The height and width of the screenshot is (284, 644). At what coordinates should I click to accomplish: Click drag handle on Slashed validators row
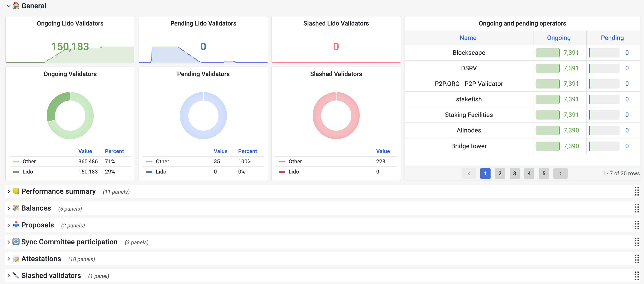(x=636, y=276)
